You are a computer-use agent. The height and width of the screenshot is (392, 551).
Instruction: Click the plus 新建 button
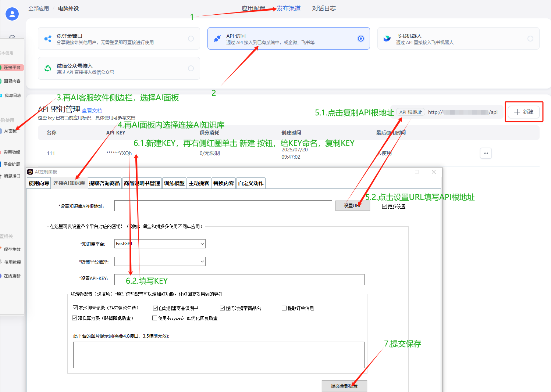(x=523, y=112)
